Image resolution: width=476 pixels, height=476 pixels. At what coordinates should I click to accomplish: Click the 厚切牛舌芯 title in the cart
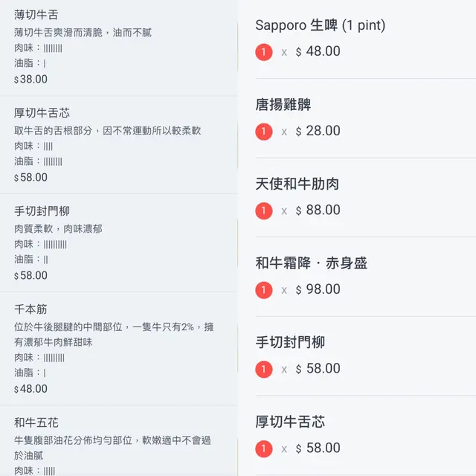(290, 422)
